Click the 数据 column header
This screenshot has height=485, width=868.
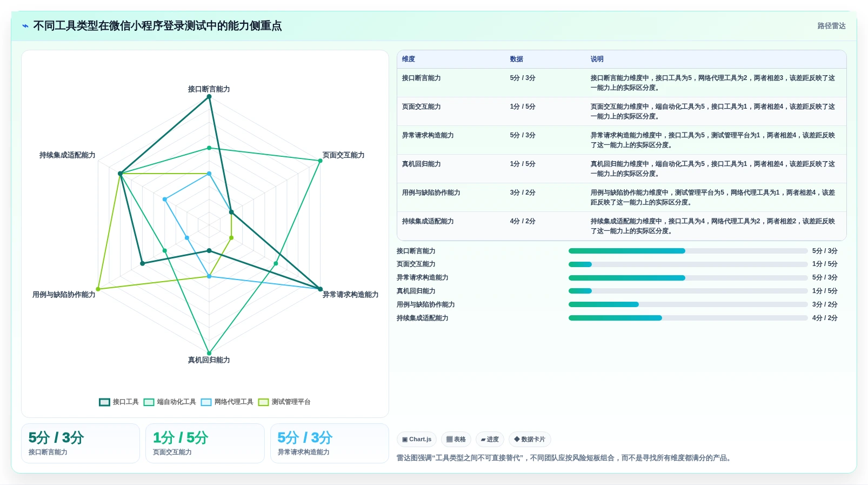tap(517, 59)
